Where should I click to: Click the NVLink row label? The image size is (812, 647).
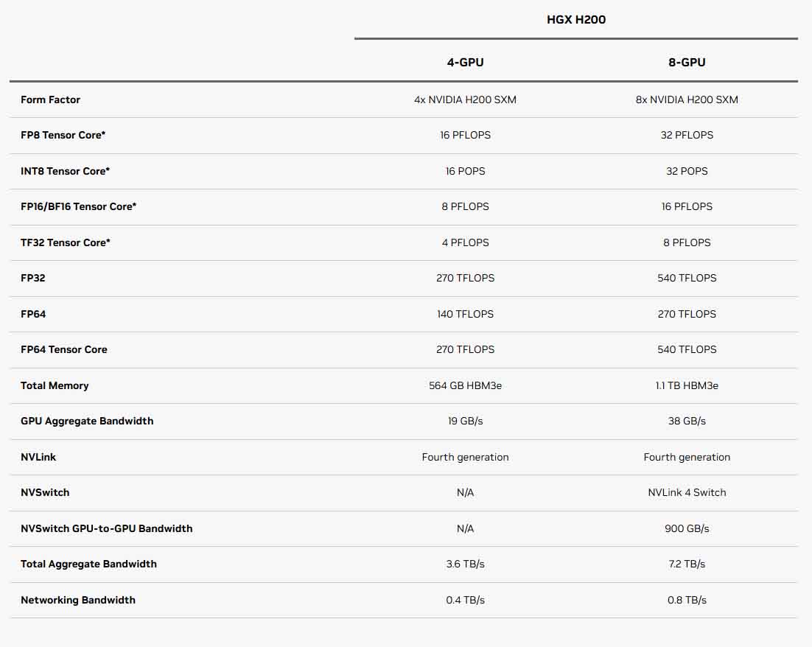[38, 457]
